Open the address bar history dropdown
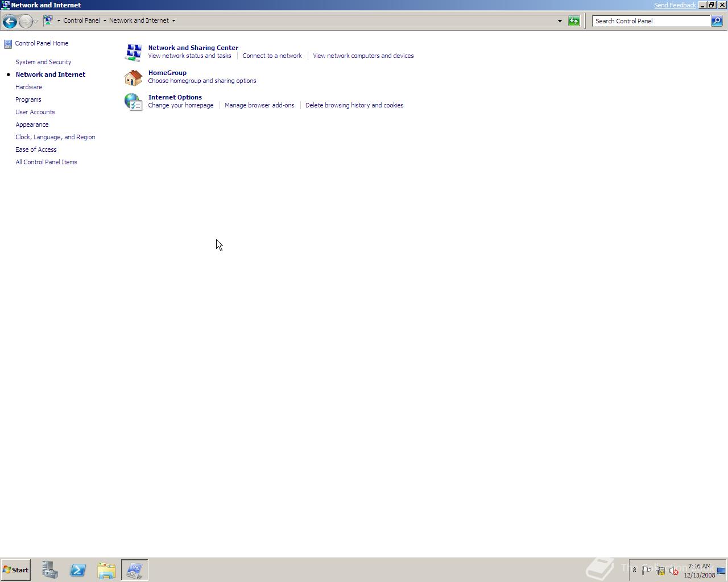This screenshot has width=728, height=582. [x=560, y=21]
